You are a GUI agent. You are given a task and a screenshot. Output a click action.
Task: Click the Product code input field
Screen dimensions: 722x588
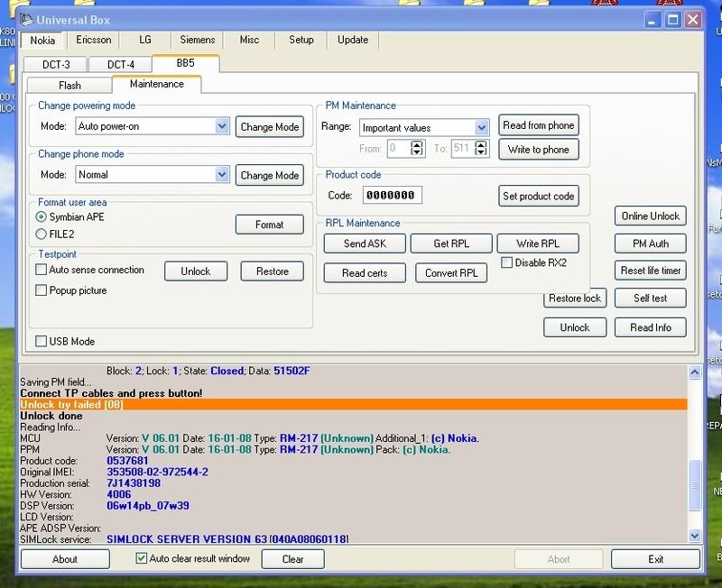point(392,195)
